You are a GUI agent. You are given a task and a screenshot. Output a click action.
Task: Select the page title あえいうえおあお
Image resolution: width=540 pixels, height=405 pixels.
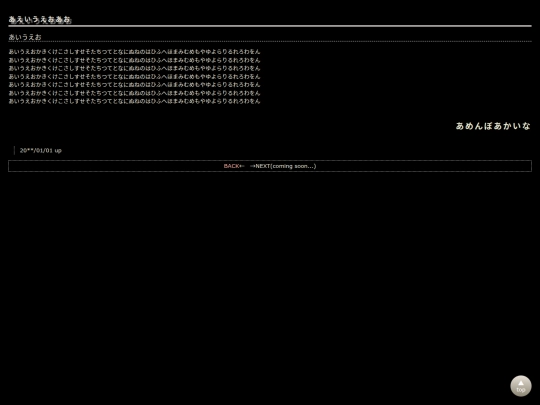click(40, 20)
